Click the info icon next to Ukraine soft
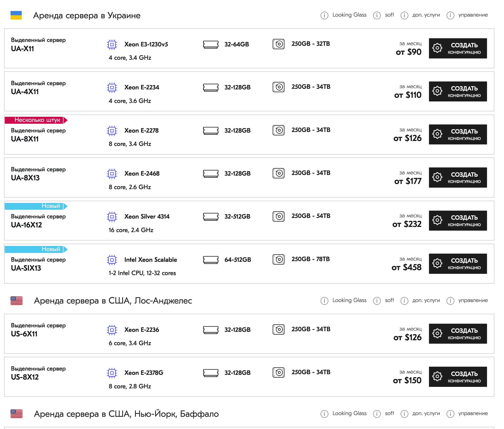This screenshot has height=429, width=504. click(377, 15)
